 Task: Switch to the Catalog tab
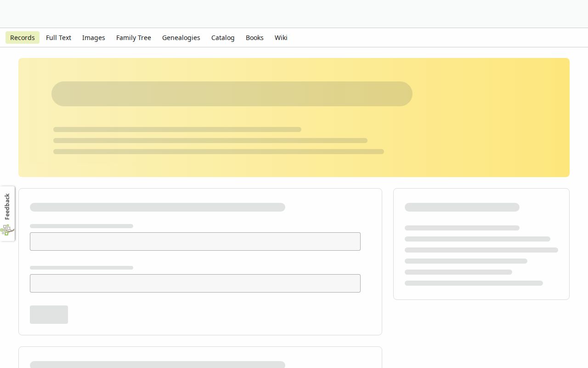[x=223, y=38]
